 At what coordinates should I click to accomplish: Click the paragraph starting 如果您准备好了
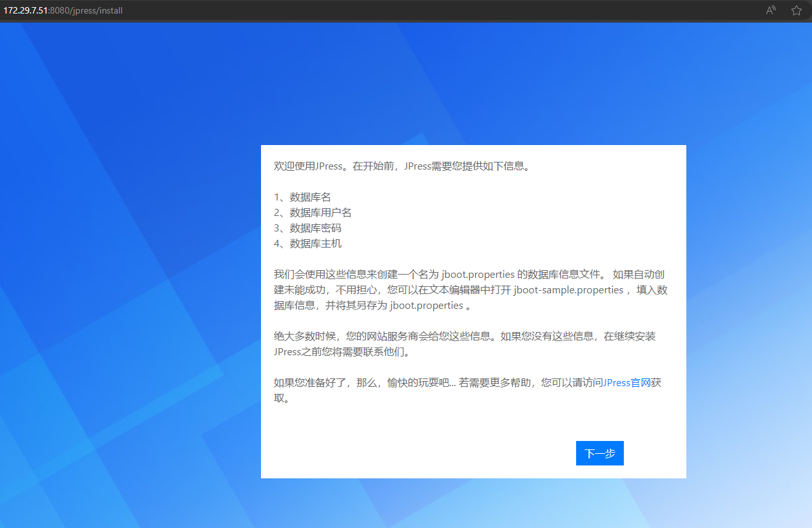pos(468,391)
